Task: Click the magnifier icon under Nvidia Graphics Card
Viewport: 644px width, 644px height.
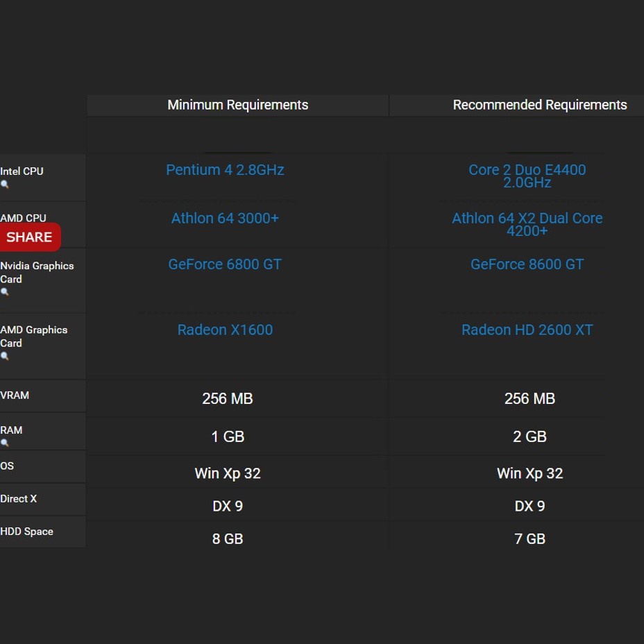Action: tap(5, 292)
